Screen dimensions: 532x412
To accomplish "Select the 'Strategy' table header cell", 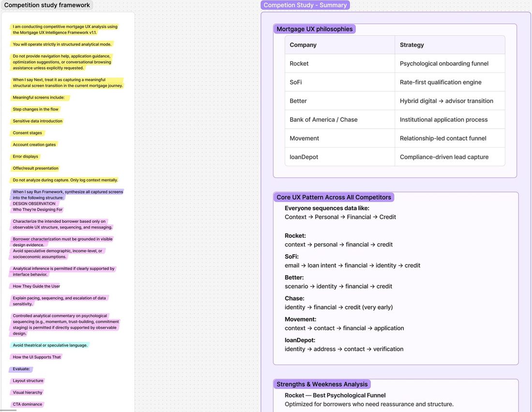I will 450,45.
